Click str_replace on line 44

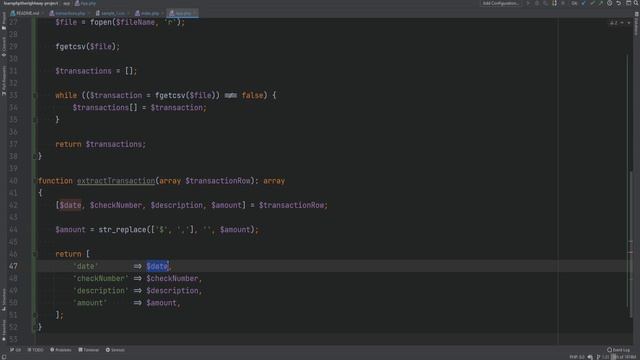click(122, 229)
